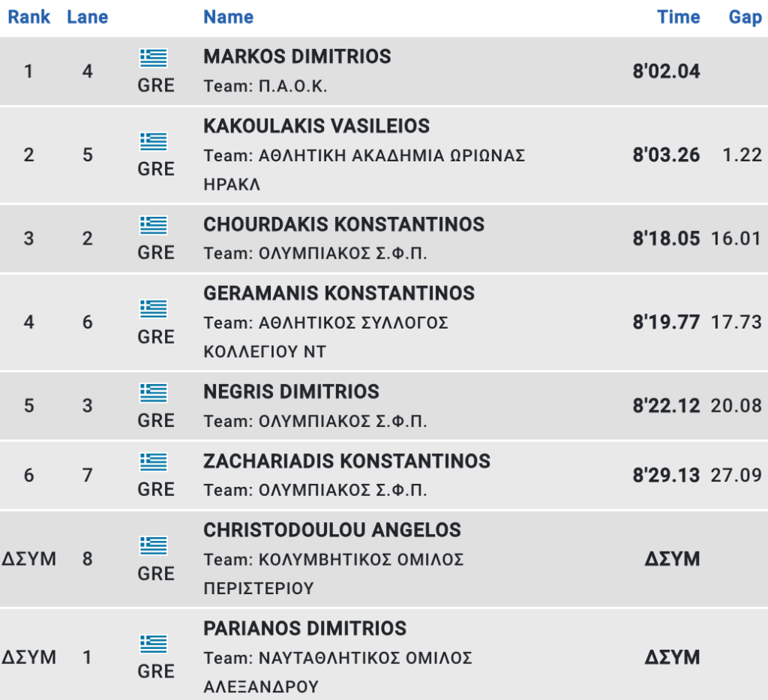The width and height of the screenshot is (768, 700).
Task: Click the Name column header
Action: click(x=228, y=17)
